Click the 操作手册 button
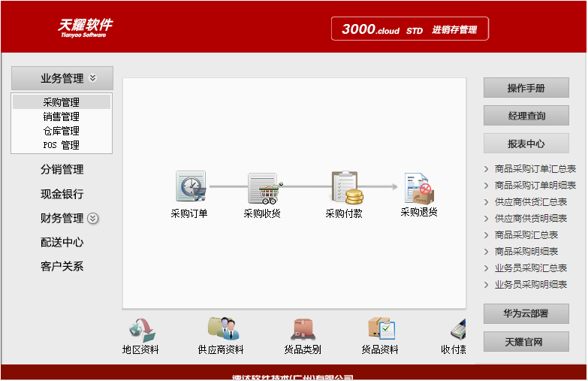This screenshot has height=381, width=588. coord(526,88)
